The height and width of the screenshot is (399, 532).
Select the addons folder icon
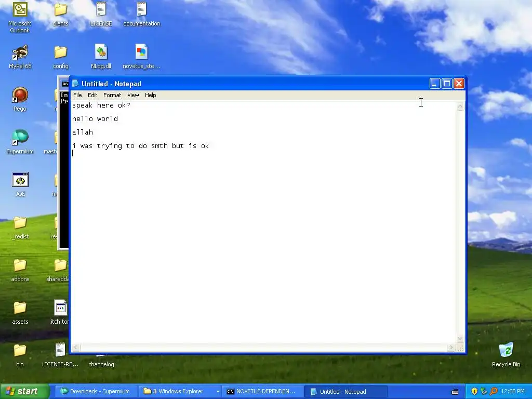[20, 270]
